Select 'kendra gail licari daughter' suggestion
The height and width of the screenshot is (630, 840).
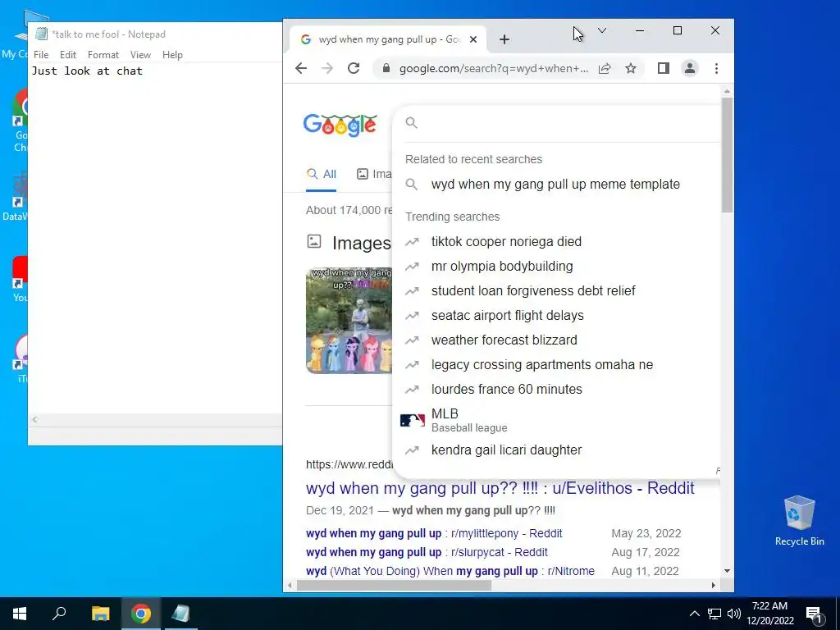(x=557, y=450)
